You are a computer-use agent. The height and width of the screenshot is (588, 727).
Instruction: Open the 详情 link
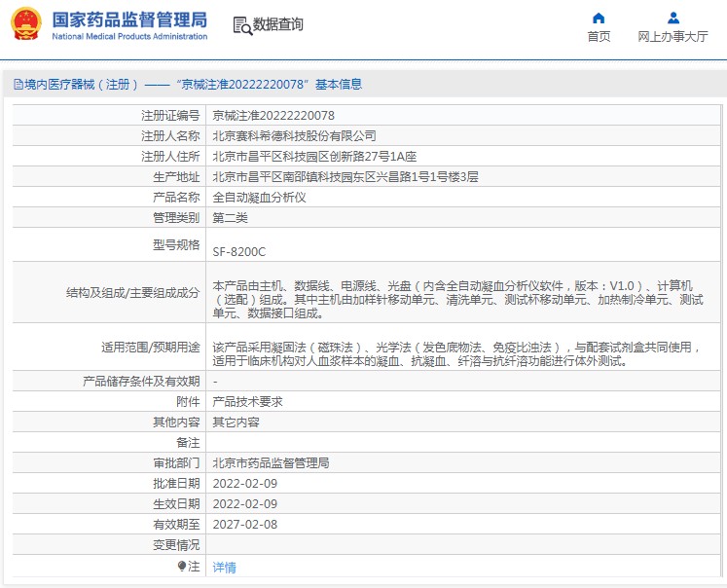coord(225,568)
